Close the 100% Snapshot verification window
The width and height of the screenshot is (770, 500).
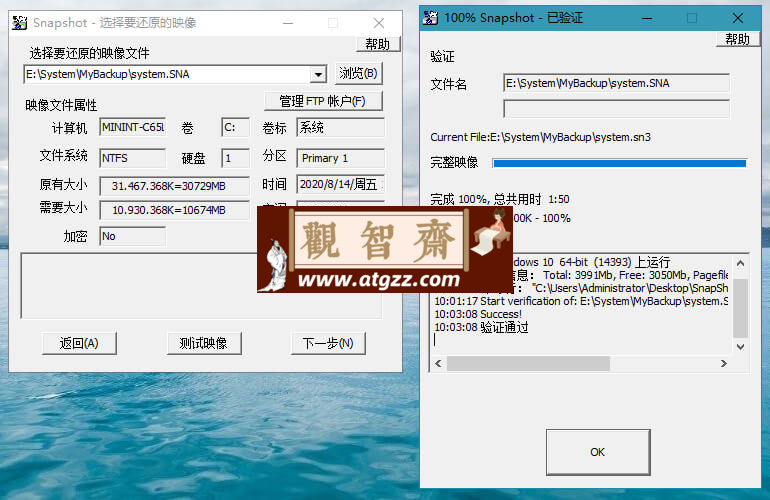[x=738, y=18]
